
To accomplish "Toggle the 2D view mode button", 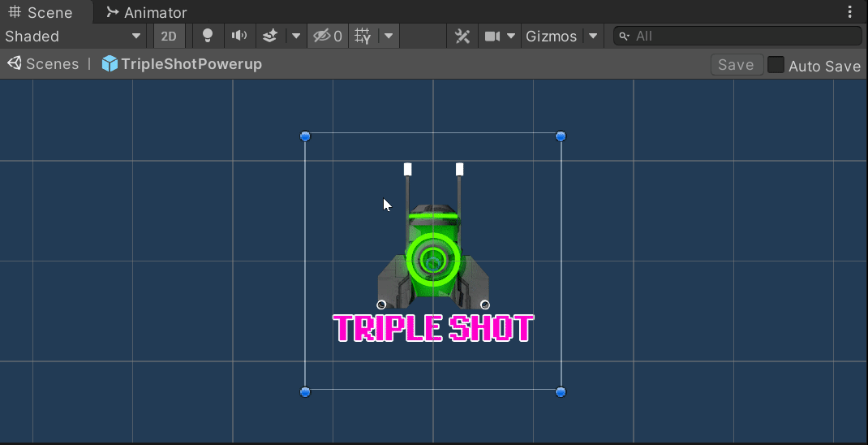I will [x=169, y=36].
